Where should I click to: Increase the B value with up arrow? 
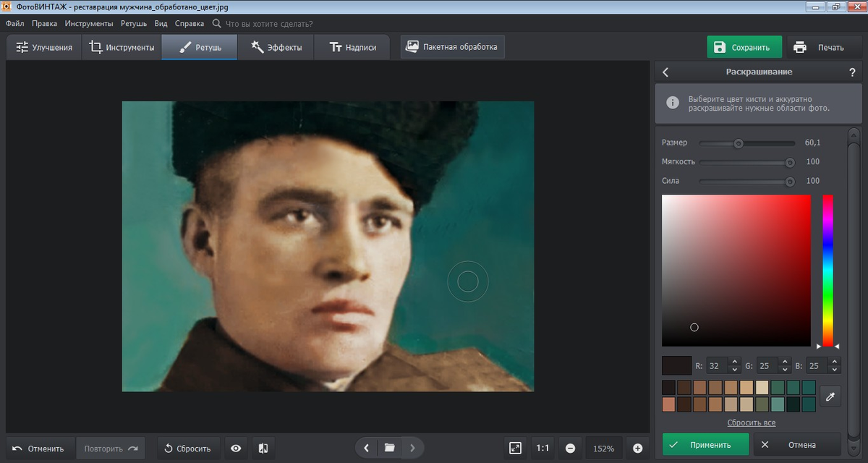(x=835, y=362)
